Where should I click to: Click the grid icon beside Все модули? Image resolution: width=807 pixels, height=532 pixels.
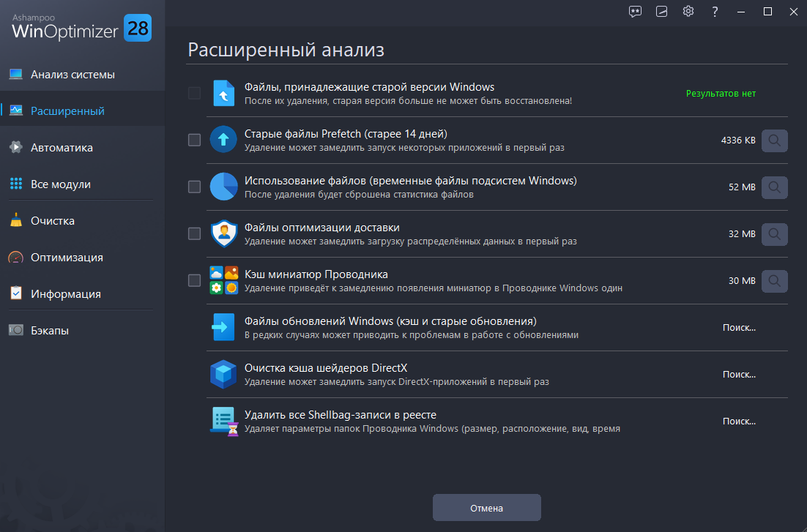(x=16, y=184)
